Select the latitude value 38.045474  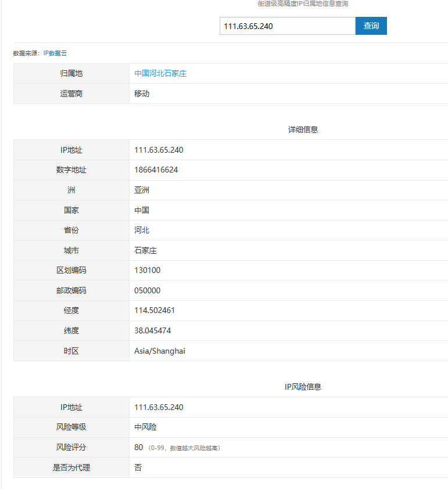point(153,330)
